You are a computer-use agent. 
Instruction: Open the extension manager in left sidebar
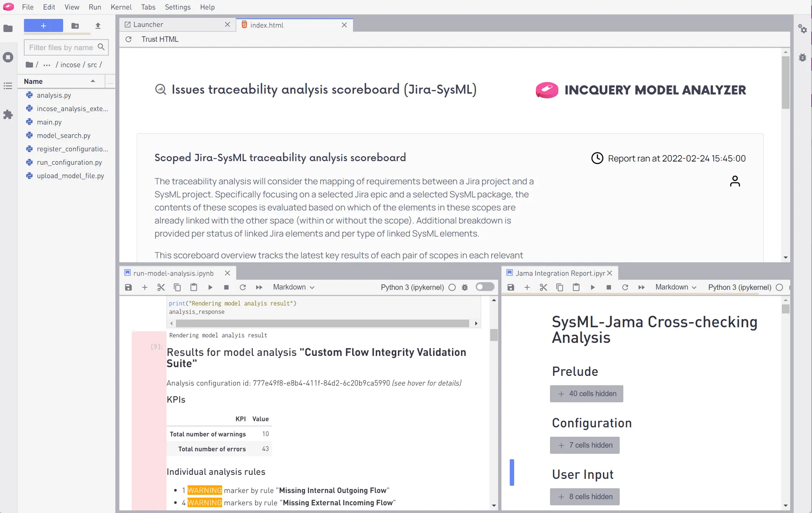[8, 115]
